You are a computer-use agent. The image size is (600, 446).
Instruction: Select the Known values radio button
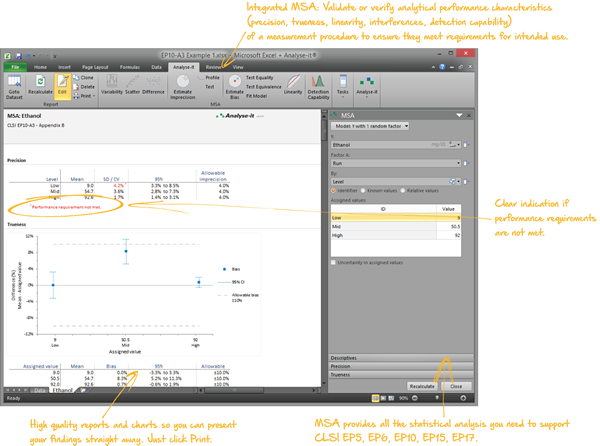click(x=363, y=190)
